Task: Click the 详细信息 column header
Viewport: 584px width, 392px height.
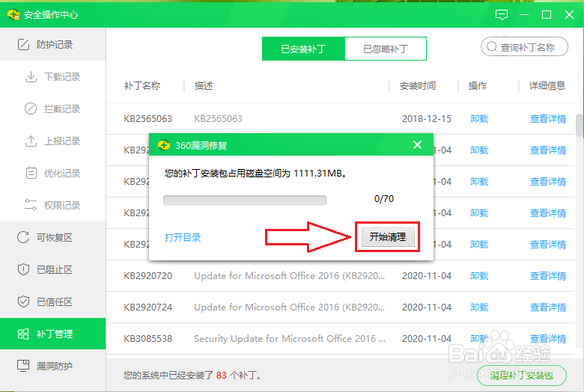Action: (x=547, y=86)
